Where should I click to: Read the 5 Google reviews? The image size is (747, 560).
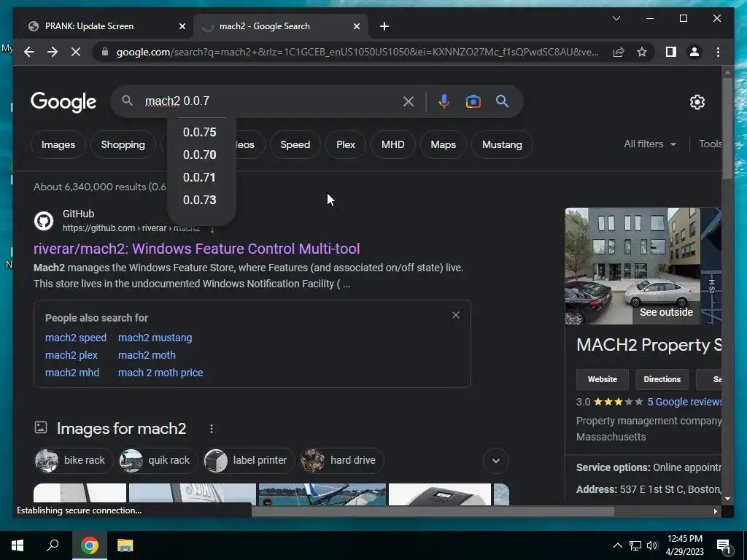684,402
